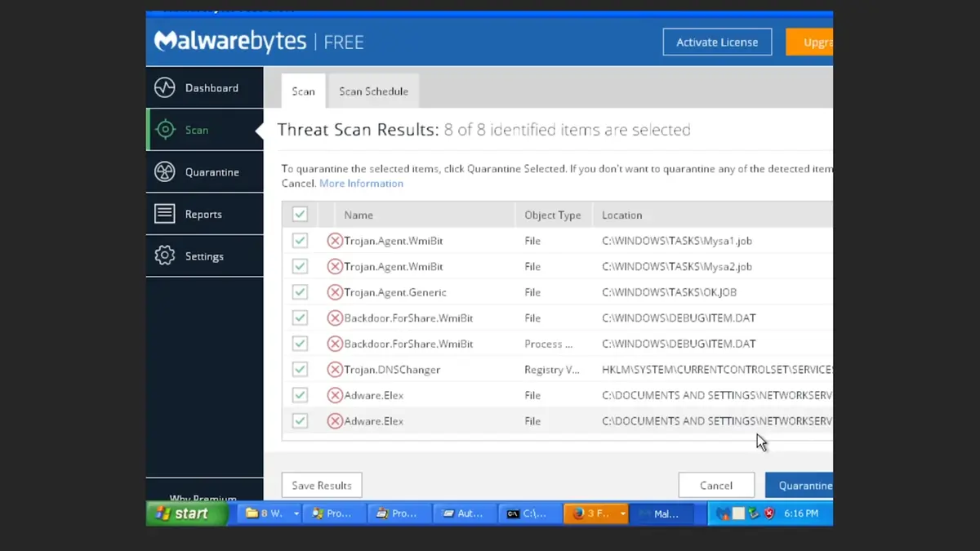
Task: Click the Malwarebytes tray icon in system tray
Action: (723, 513)
